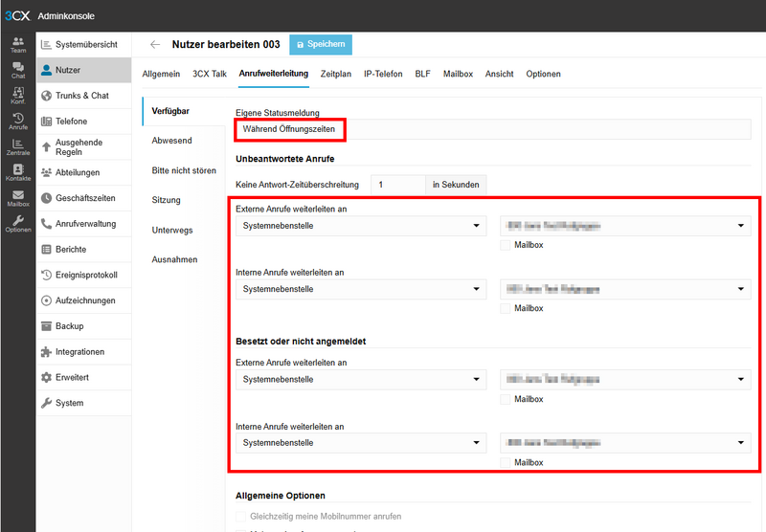Open the Kontakte icon in the left rail
The height and width of the screenshot is (532, 766).
click(x=18, y=173)
